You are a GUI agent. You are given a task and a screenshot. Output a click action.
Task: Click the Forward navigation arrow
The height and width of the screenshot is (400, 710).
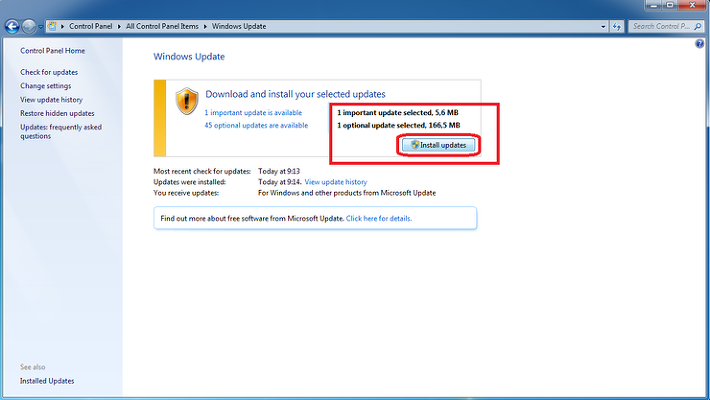(29, 26)
